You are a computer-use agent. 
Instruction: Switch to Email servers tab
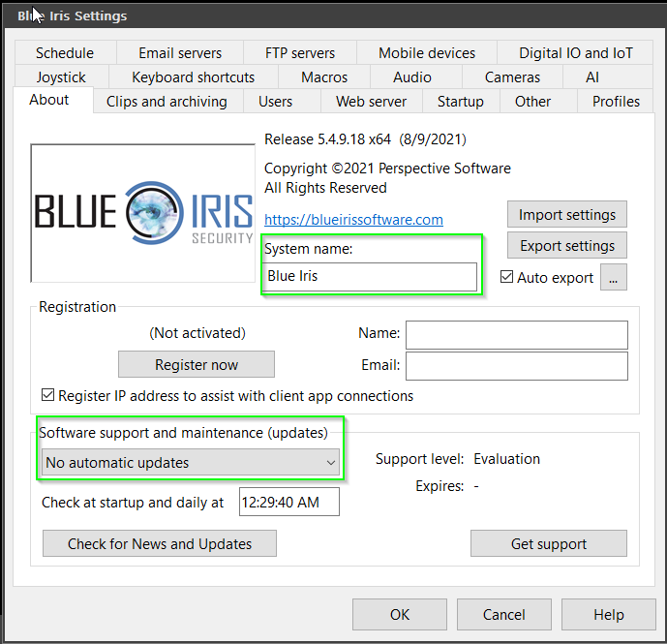pyautogui.click(x=180, y=53)
